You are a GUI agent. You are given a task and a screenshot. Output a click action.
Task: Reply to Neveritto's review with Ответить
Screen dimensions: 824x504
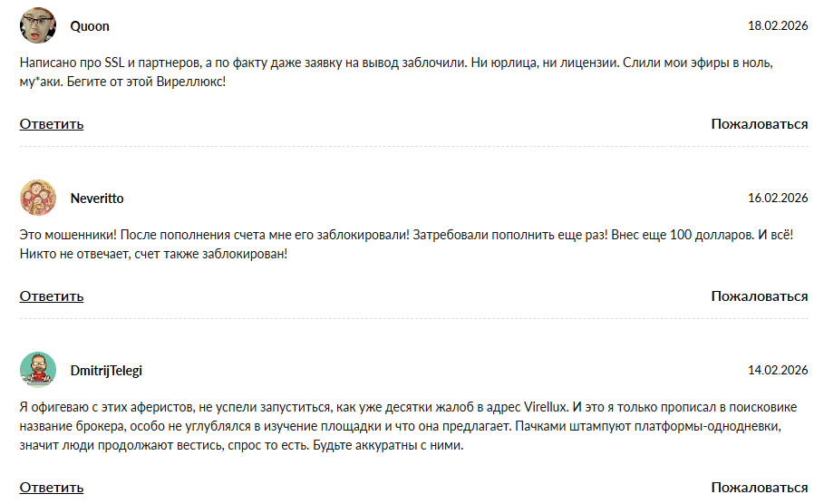(x=52, y=296)
